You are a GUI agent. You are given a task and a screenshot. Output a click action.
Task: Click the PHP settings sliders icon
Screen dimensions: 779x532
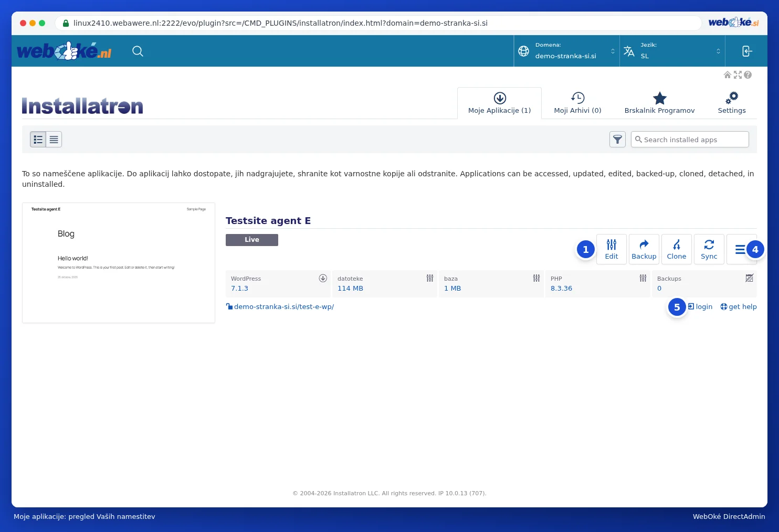tap(643, 278)
